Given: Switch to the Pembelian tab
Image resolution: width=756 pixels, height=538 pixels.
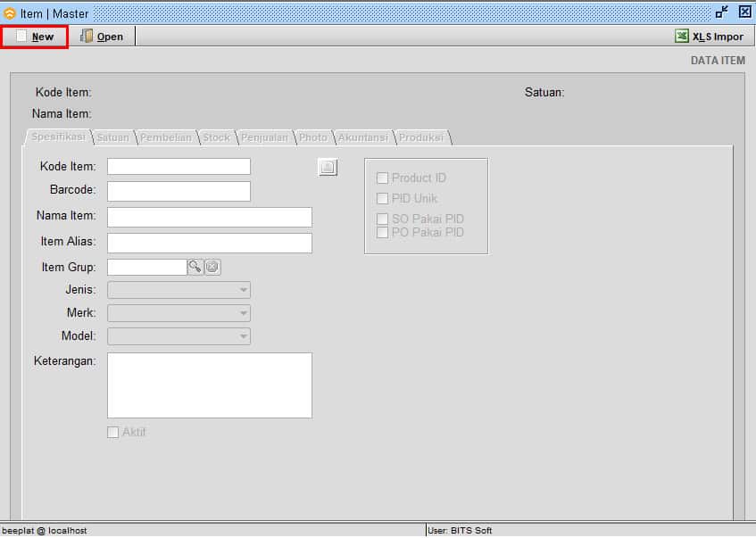Looking at the screenshot, I should click(x=165, y=137).
